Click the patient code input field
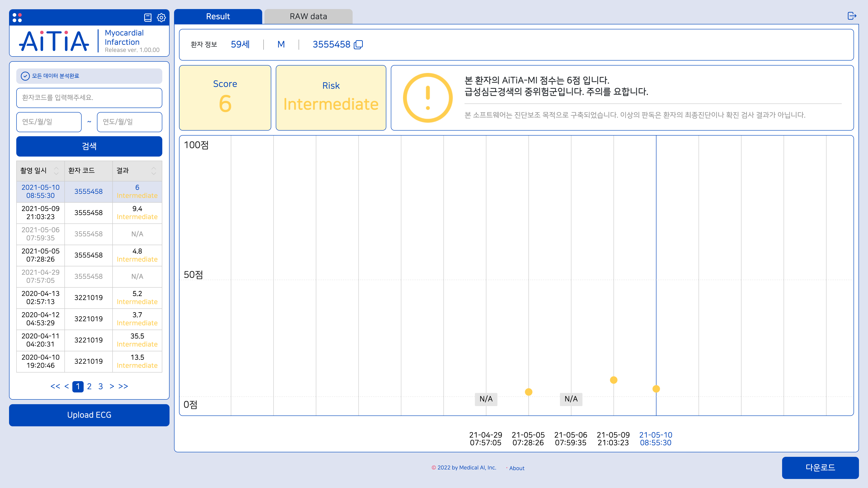Image resolution: width=868 pixels, height=488 pixels. tap(89, 98)
